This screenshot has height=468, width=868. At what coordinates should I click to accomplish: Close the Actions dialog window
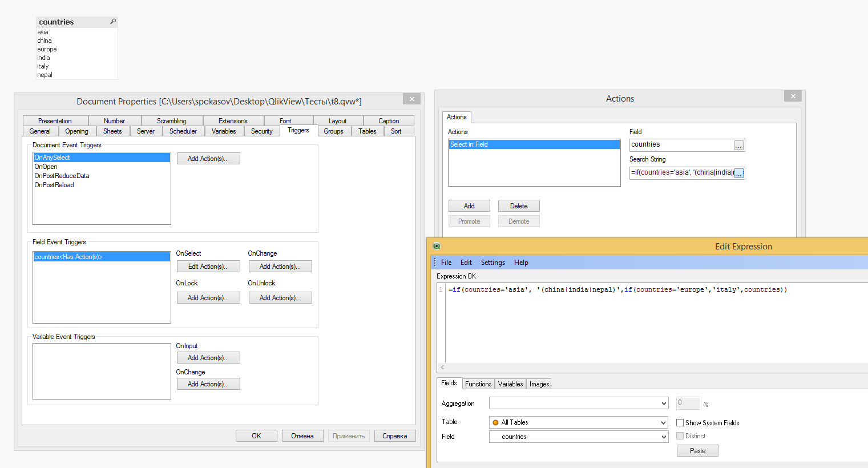point(793,96)
